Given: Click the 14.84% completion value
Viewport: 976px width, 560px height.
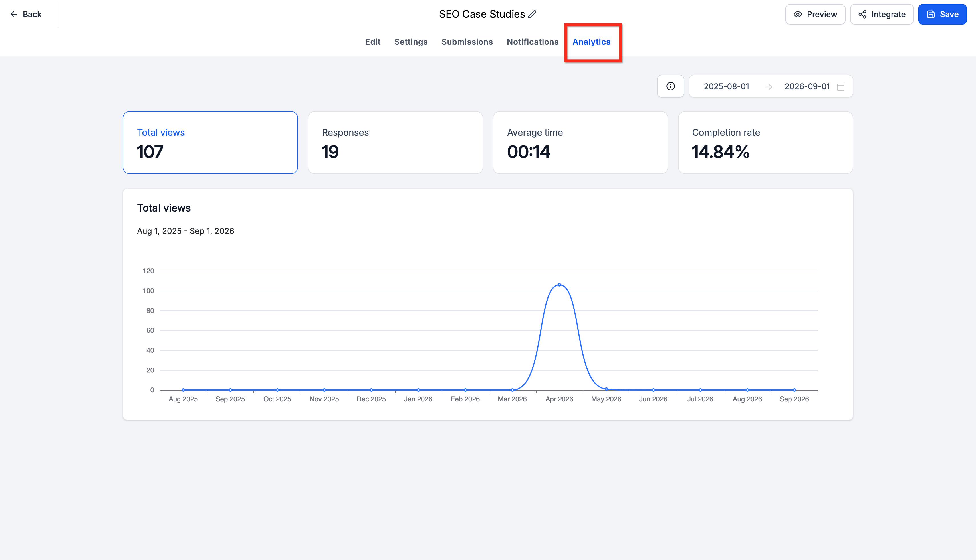Looking at the screenshot, I should (x=721, y=152).
